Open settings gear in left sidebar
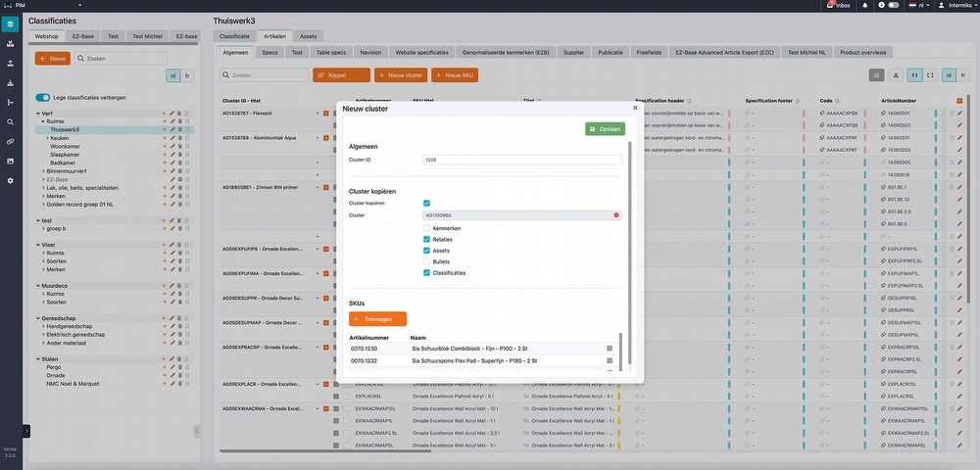Viewport: 980px width, 470px height. click(10, 181)
